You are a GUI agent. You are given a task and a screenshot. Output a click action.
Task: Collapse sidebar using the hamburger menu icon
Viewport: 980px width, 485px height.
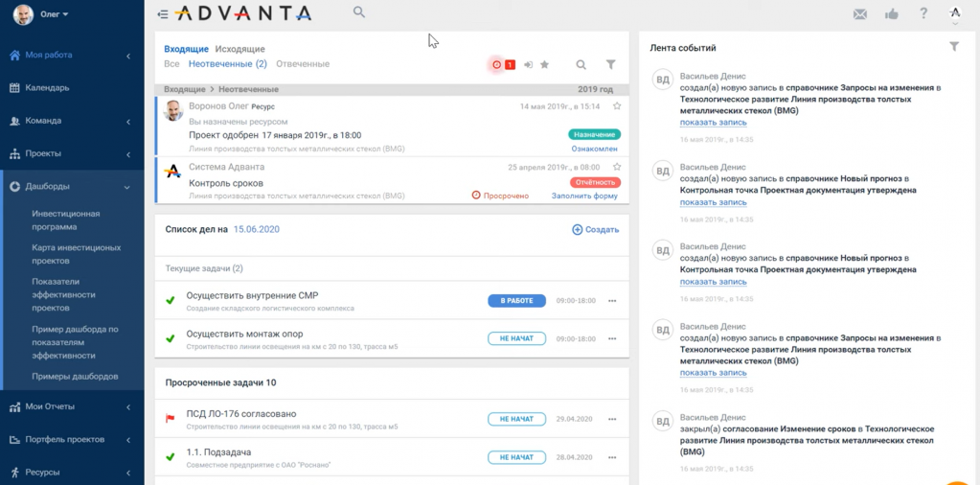(163, 14)
